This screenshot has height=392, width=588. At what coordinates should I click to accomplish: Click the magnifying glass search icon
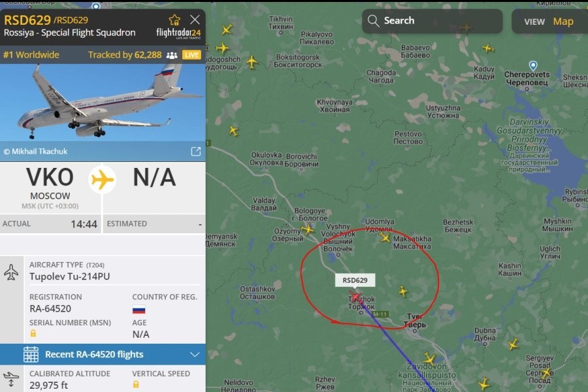click(x=373, y=21)
